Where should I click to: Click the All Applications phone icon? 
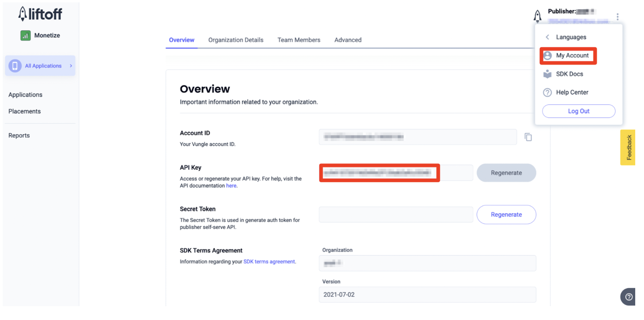tap(15, 66)
